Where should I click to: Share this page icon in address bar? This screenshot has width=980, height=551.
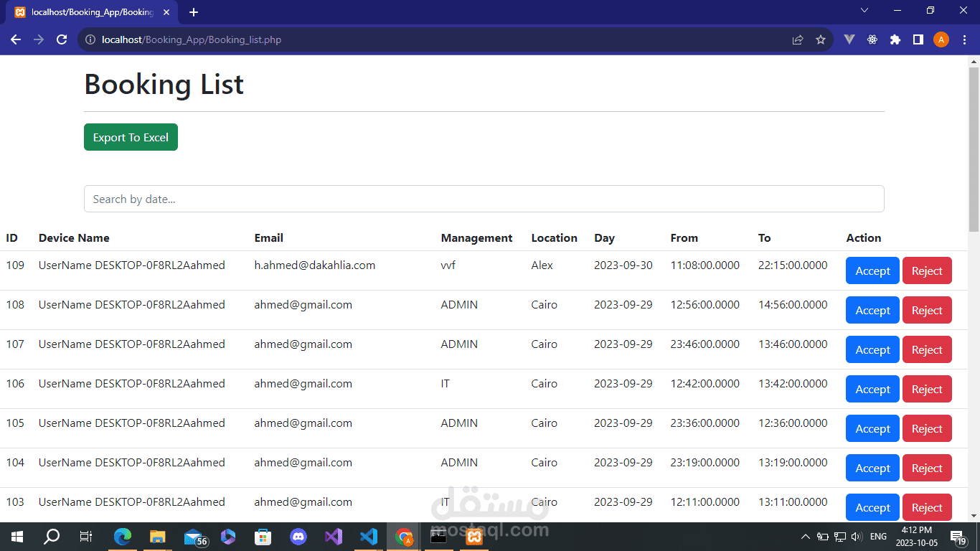click(798, 39)
